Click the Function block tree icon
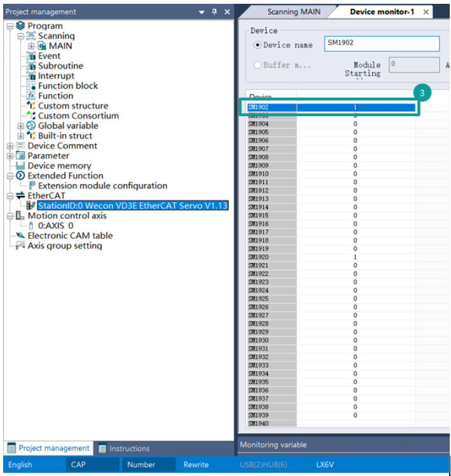The width and height of the screenshot is (451, 476). 32,86
